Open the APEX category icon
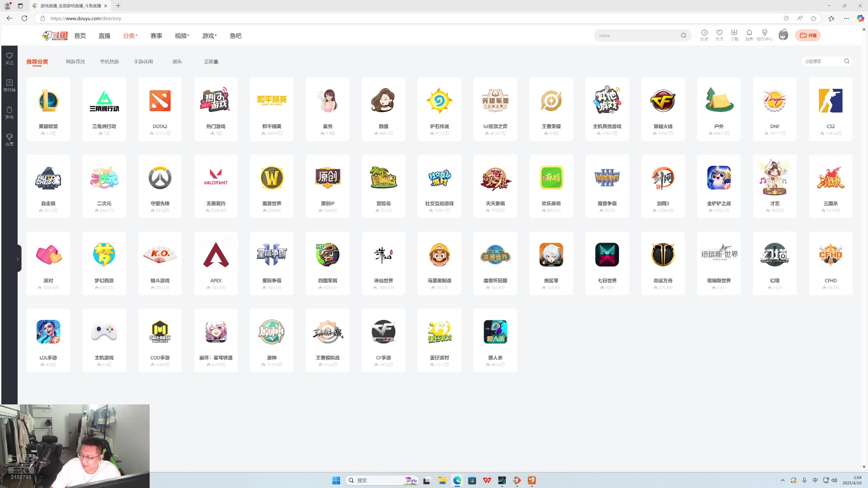Viewport: 868px width, 488px height. pos(216,255)
